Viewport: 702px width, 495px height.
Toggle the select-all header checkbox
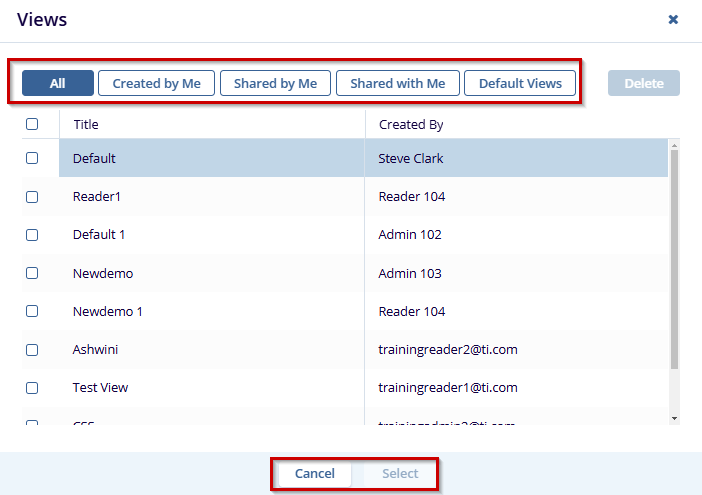tap(32, 125)
